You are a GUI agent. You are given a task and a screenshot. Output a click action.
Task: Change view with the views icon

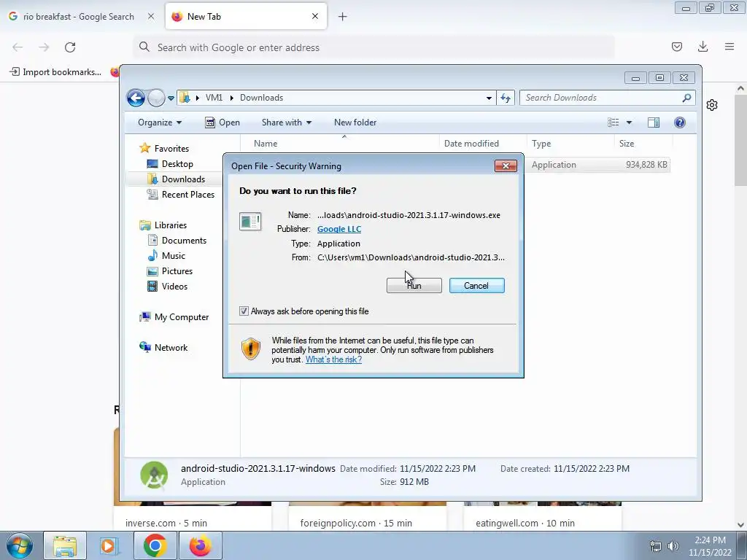613,122
